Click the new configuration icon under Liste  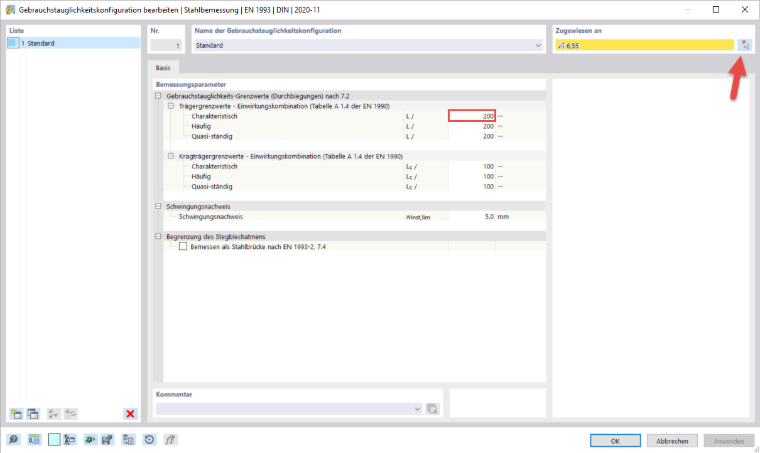tap(16, 414)
